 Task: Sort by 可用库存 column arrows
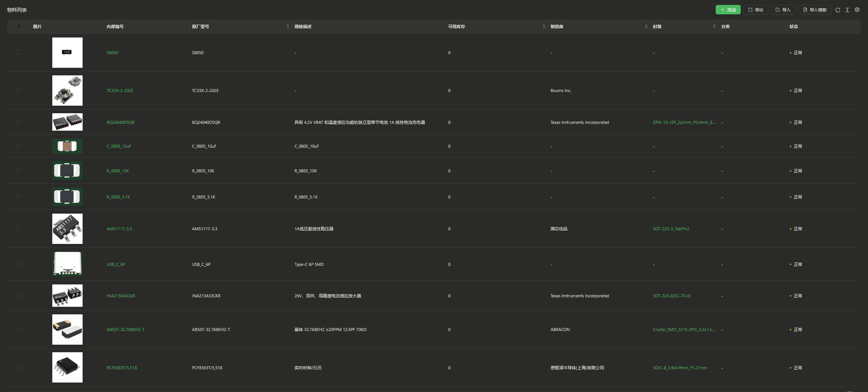pyautogui.click(x=544, y=27)
